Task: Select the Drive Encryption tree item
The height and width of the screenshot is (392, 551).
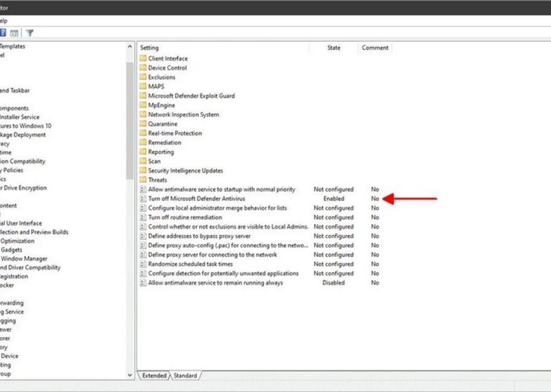Action: coord(23,188)
